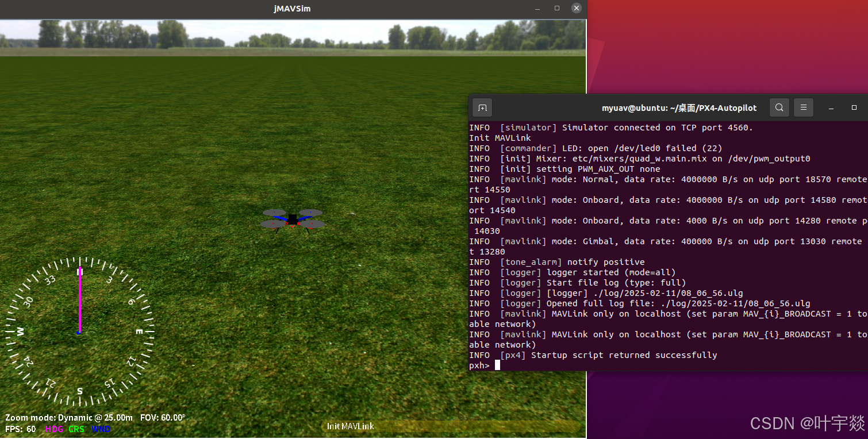The image size is (868, 439).
Task: Click the setting PWM_AUX_OUT none line
Action: [x=564, y=169]
